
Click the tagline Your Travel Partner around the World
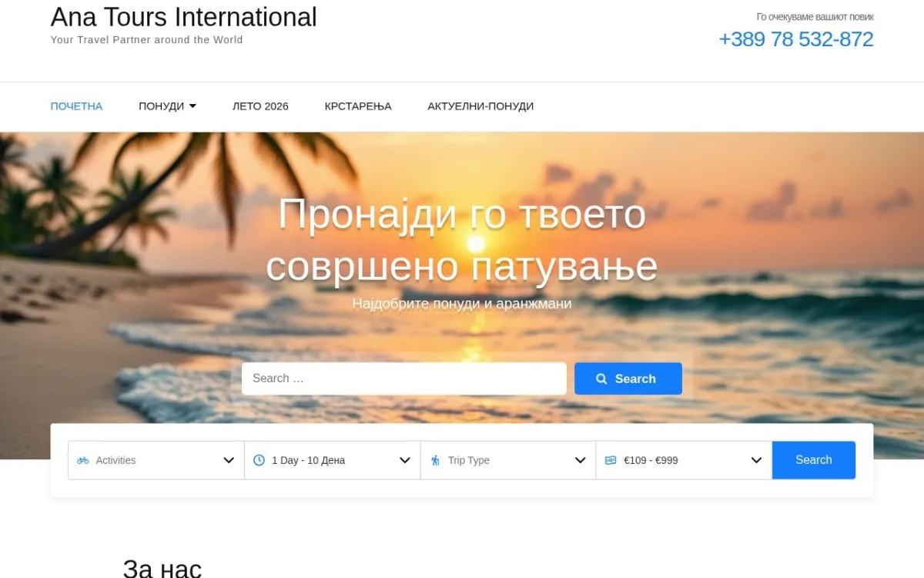point(146,40)
